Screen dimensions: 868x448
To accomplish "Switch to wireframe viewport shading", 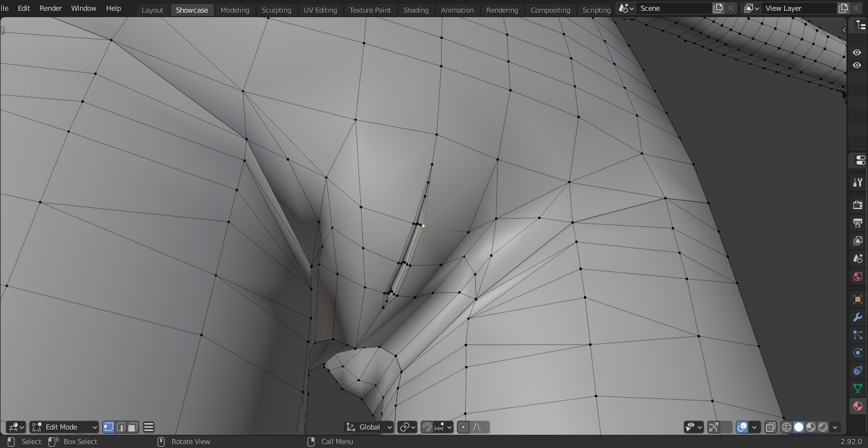I will click(x=787, y=427).
